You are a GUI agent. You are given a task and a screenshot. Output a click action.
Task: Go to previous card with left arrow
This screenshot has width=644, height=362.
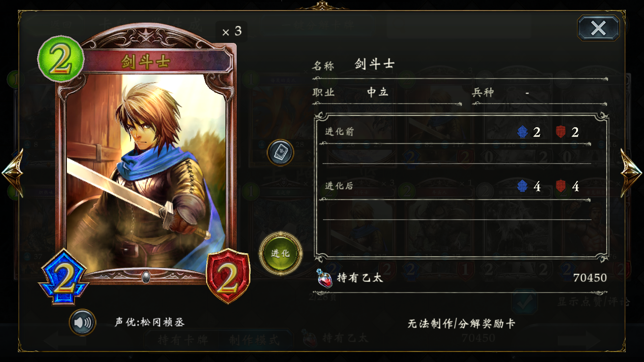(x=12, y=173)
